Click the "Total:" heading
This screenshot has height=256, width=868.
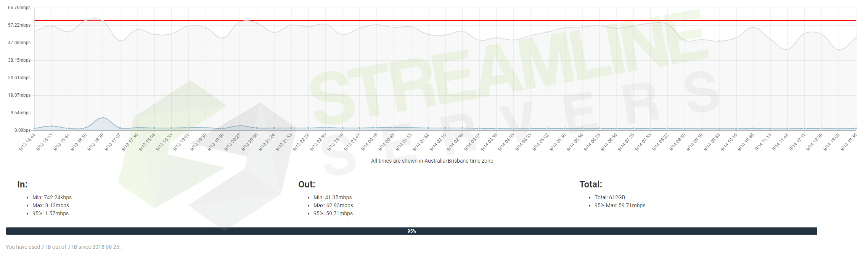point(591,184)
